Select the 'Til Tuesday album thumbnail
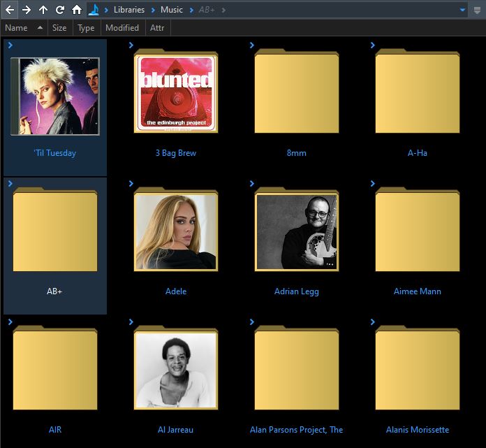The image size is (486, 448). tap(55, 96)
